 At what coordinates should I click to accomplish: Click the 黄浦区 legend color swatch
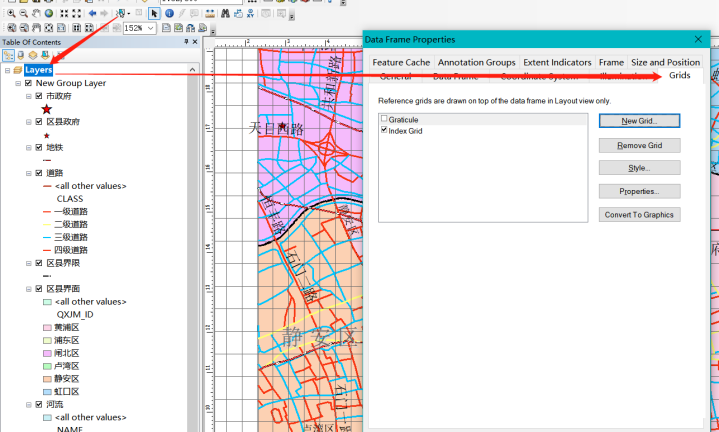[47, 327]
